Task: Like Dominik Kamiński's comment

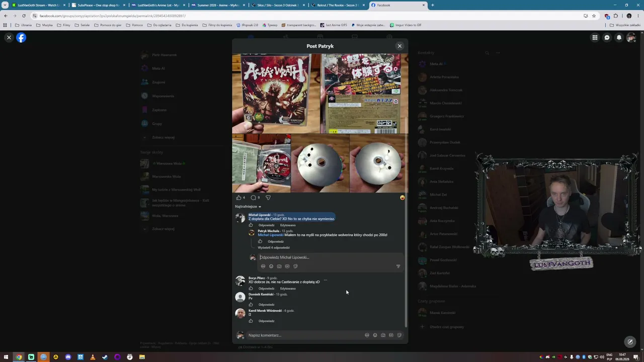Action: 251,305
